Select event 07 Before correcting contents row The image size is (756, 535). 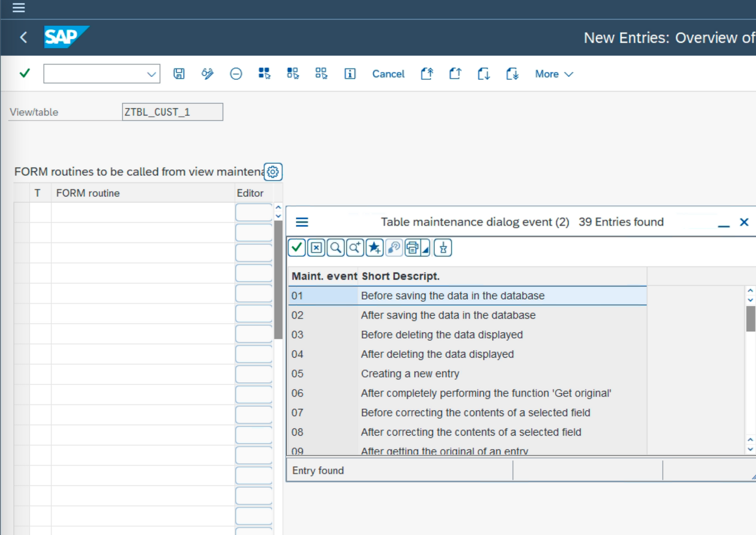[467, 413]
